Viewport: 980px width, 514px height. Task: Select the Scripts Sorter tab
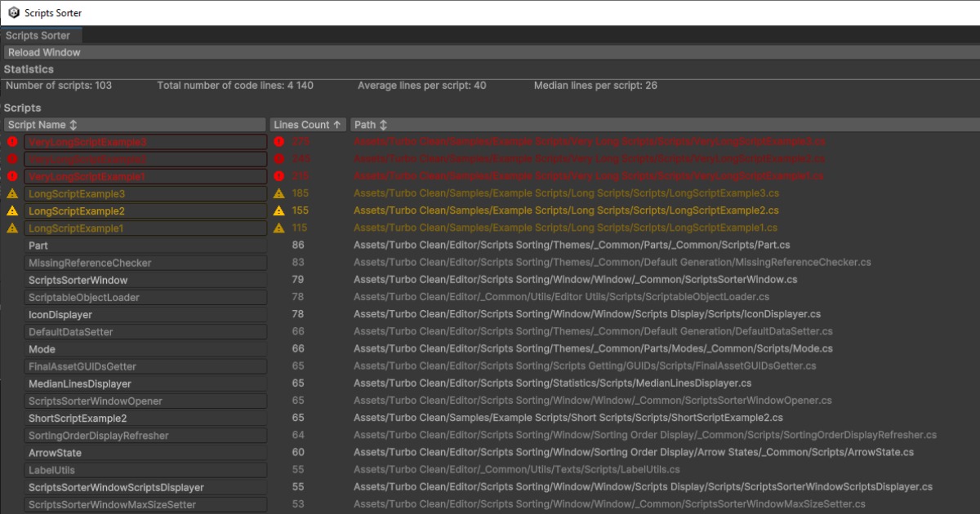tap(38, 36)
